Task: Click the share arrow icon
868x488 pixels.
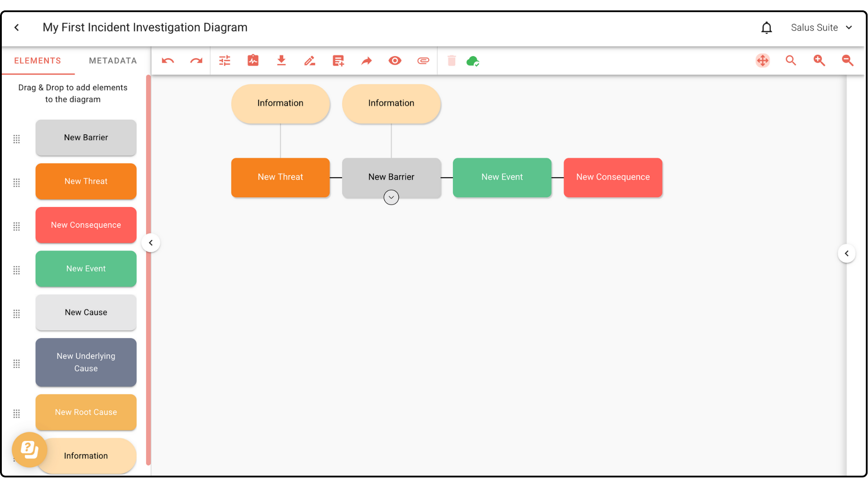Action: 367,61
